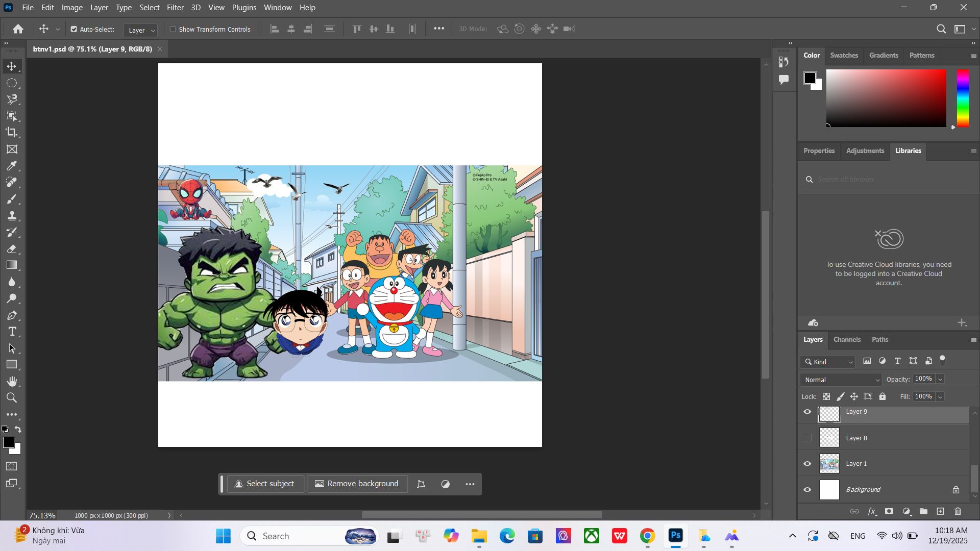
Task: Select the Clone Stamp tool
Action: click(x=12, y=215)
